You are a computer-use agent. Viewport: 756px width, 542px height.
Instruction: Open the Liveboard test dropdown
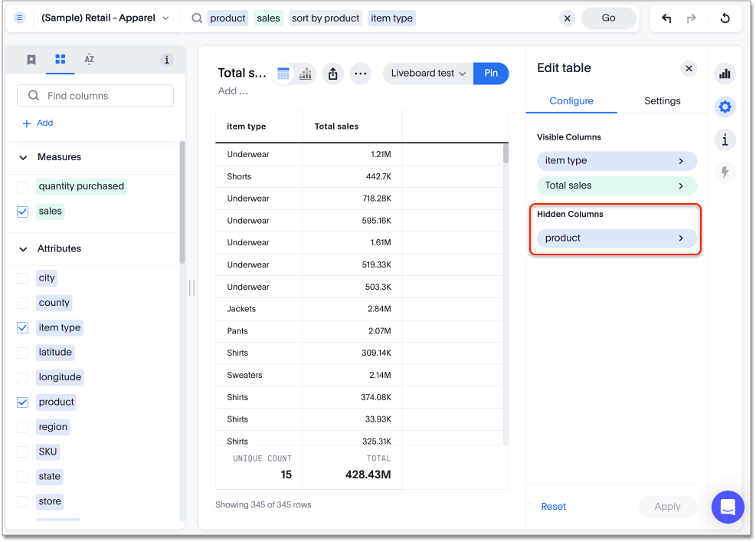[428, 74]
